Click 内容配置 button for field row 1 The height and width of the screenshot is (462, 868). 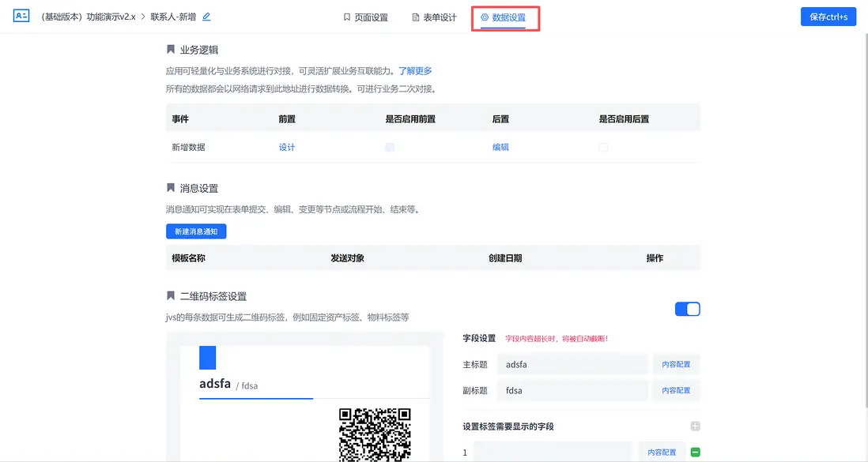(662, 452)
